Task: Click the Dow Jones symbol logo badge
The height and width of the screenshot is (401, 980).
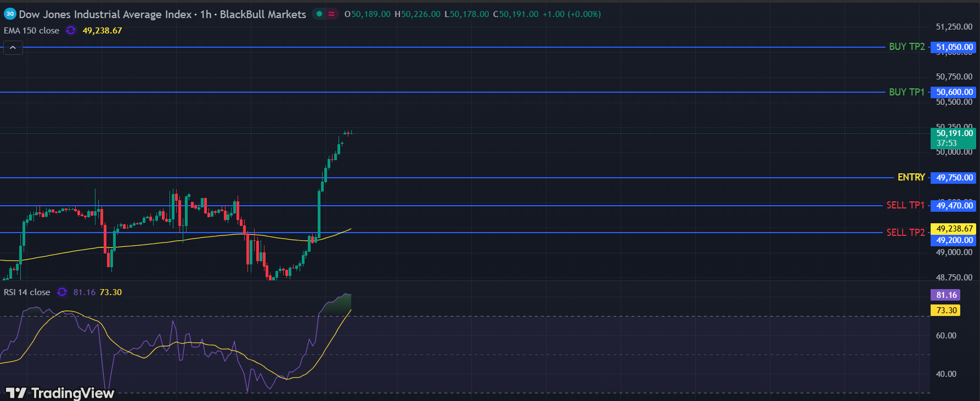Action: tap(10, 14)
